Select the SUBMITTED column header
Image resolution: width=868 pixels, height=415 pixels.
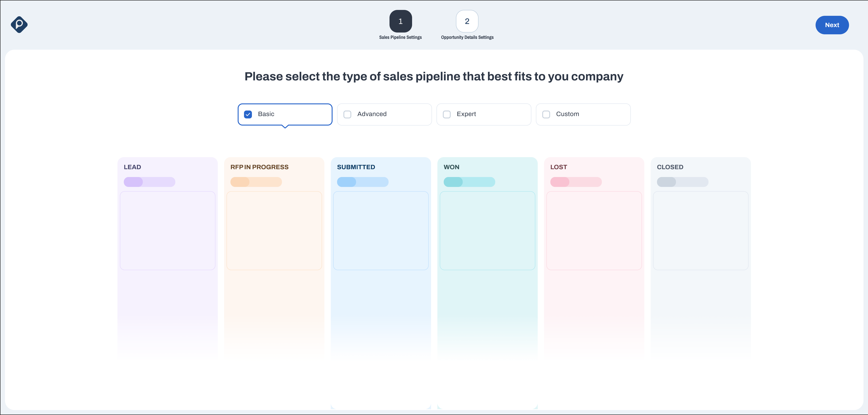point(356,167)
